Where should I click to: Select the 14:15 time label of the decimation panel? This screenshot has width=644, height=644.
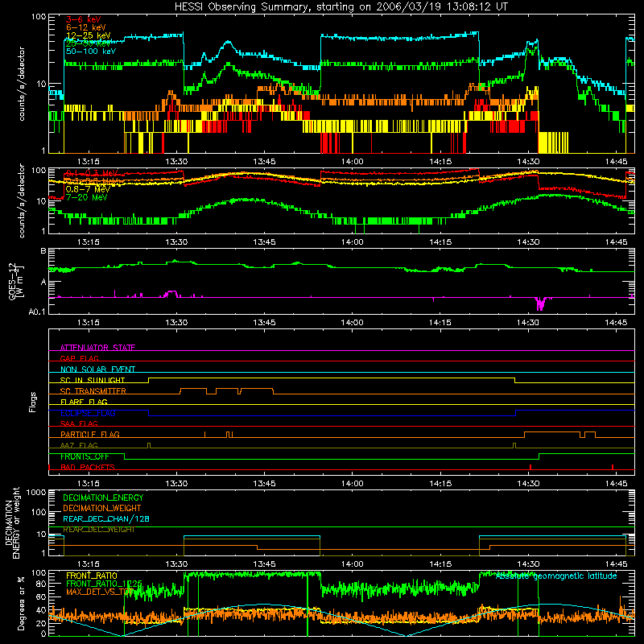coord(440,563)
